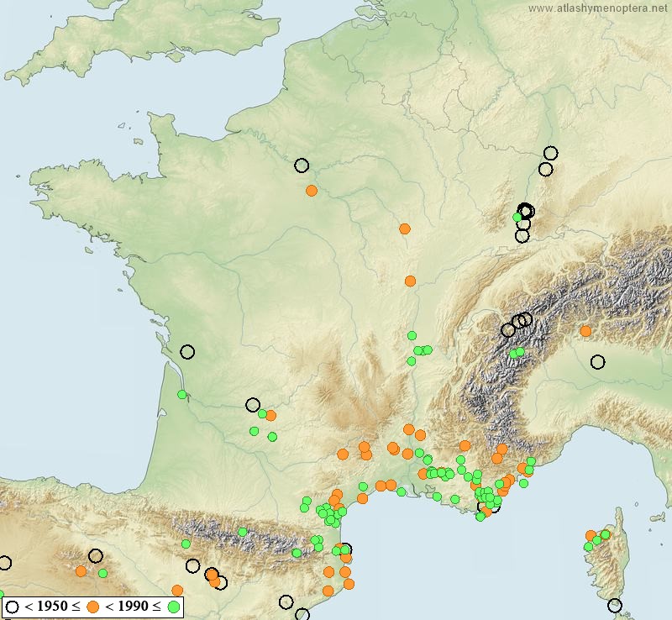Click the green marker on the Gironde estuary
672x620 pixels.
pyautogui.click(x=182, y=395)
